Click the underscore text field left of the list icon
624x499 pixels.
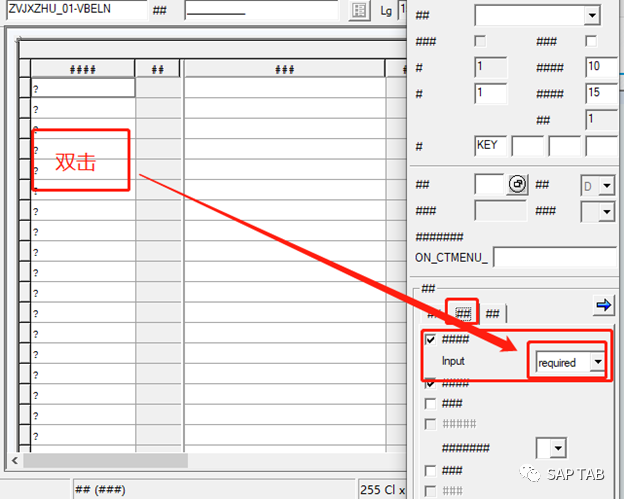click(262, 10)
